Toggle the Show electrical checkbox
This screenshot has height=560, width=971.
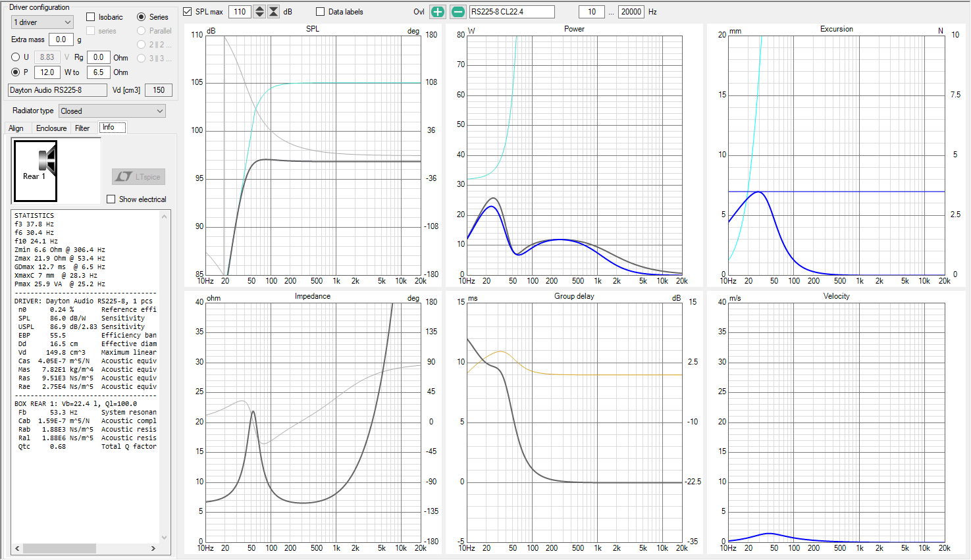pyautogui.click(x=111, y=199)
